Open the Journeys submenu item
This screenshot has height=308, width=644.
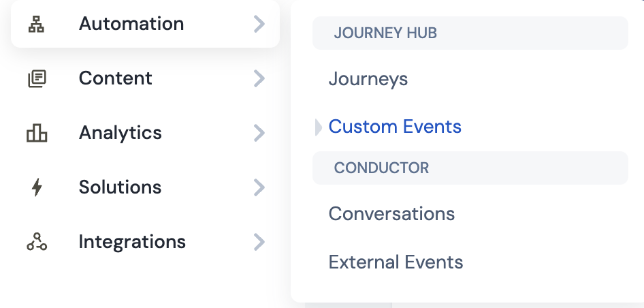coord(368,79)
